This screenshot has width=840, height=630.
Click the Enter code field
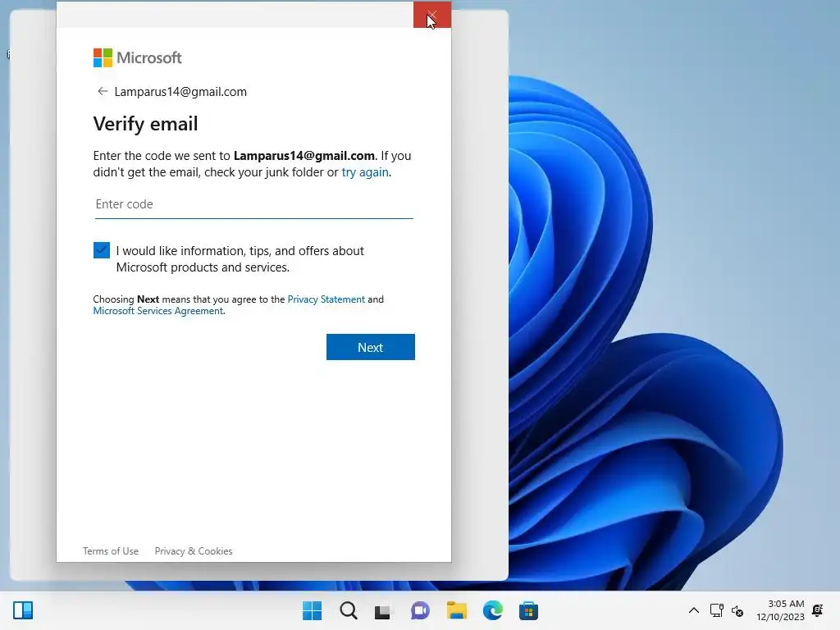click(x=254, y=204)
